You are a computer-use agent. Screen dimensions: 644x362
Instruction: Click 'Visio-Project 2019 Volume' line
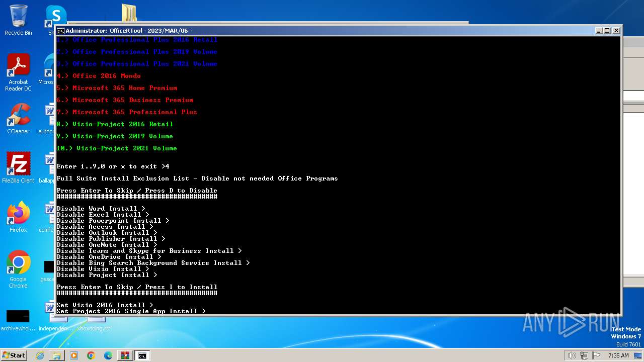point(115,136)
